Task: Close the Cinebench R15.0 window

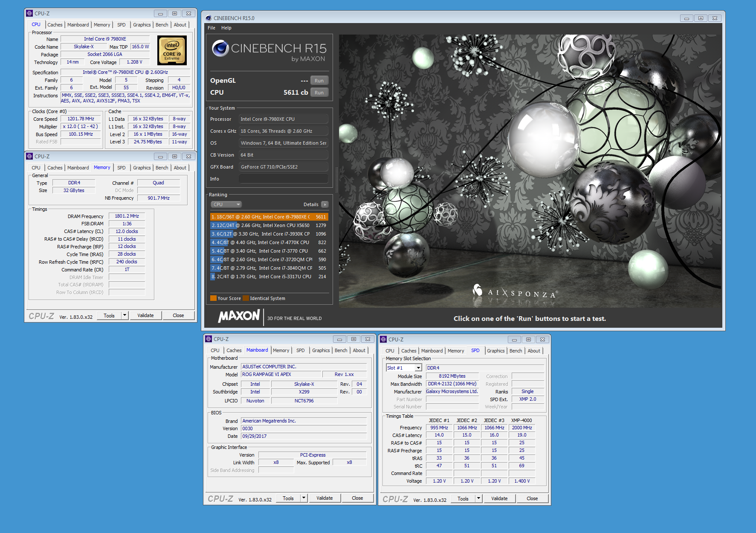Action: click(715, 18)
